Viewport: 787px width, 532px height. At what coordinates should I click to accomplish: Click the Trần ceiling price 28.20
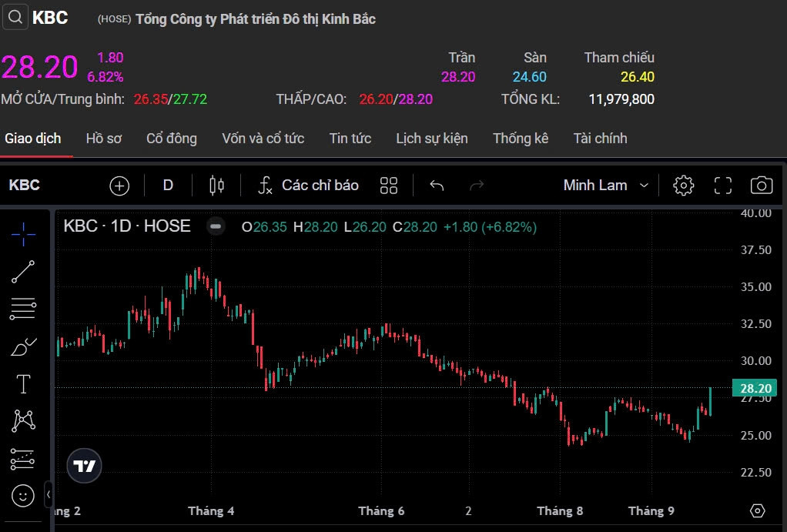tap(458, 77)
